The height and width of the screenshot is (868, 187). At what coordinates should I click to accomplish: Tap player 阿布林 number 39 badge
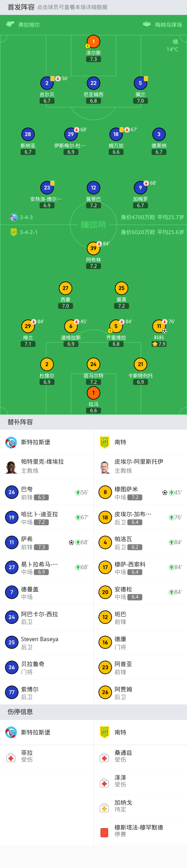[94, 248]
